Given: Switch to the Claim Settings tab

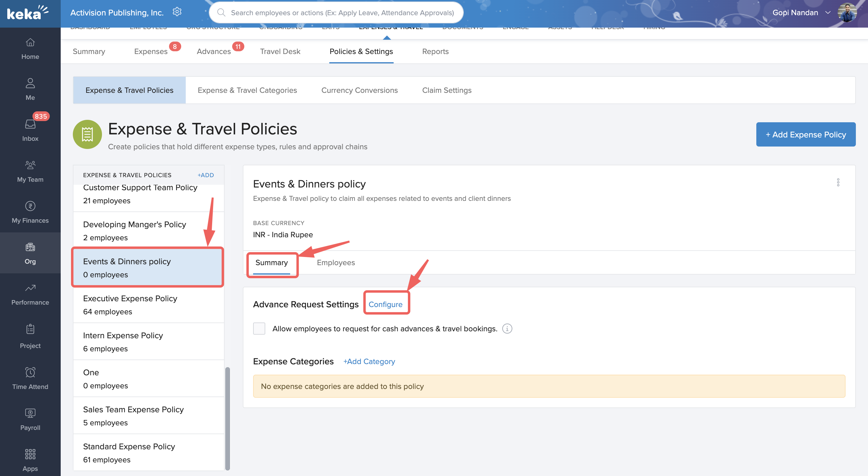Looking at the screenshot, I should [446, 90].
